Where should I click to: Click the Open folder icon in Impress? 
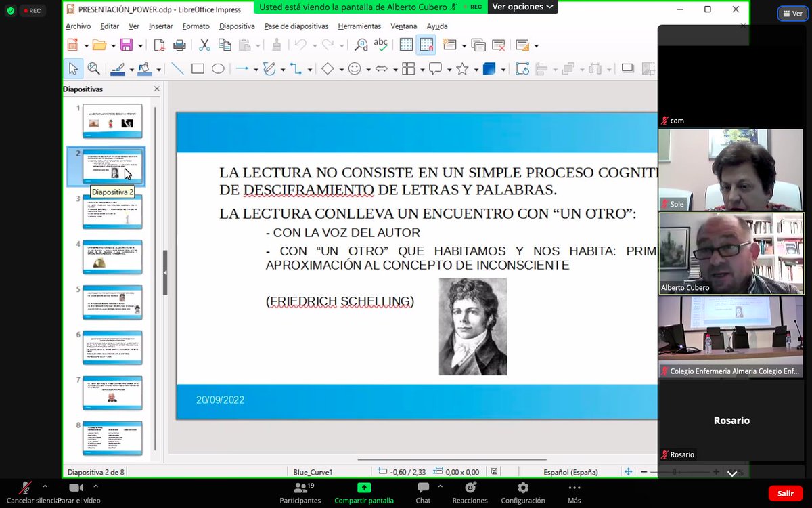(x=99, y=45)
